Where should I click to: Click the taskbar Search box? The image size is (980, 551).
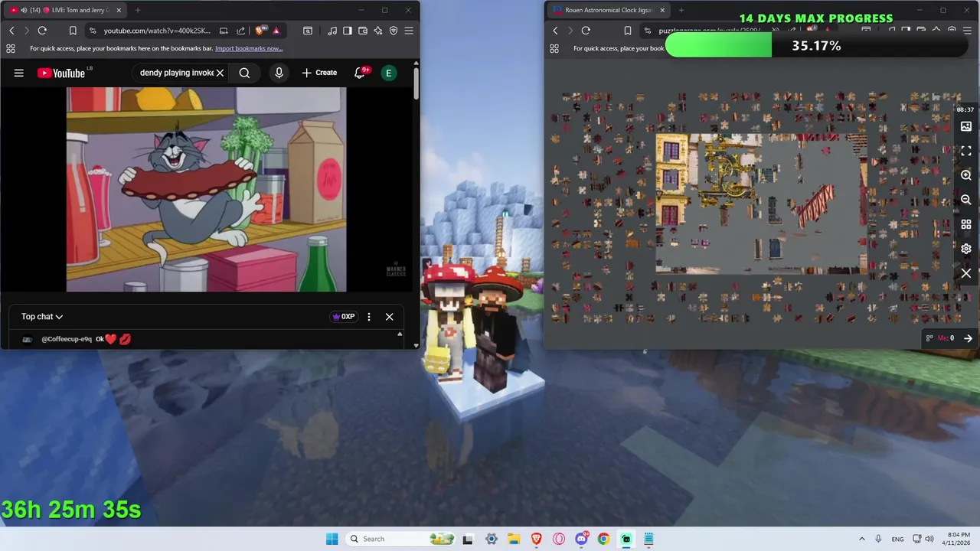401,539
